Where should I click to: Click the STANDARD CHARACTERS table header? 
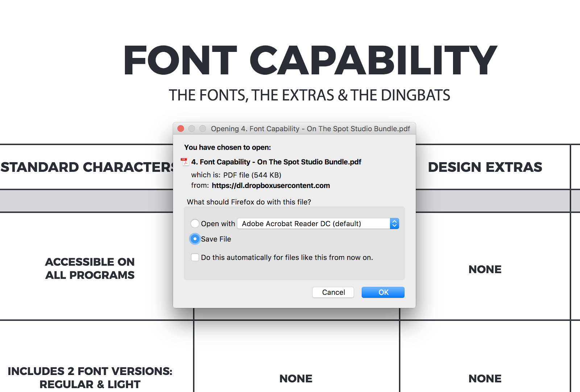click(87, 167)
